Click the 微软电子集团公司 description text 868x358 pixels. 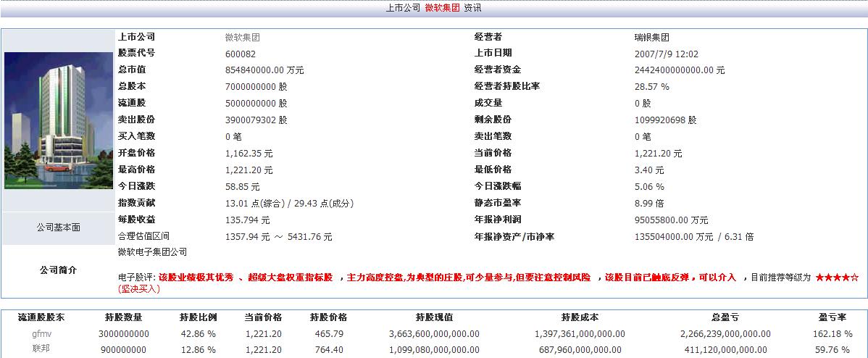pyautogui.click(x=153, y=252)
